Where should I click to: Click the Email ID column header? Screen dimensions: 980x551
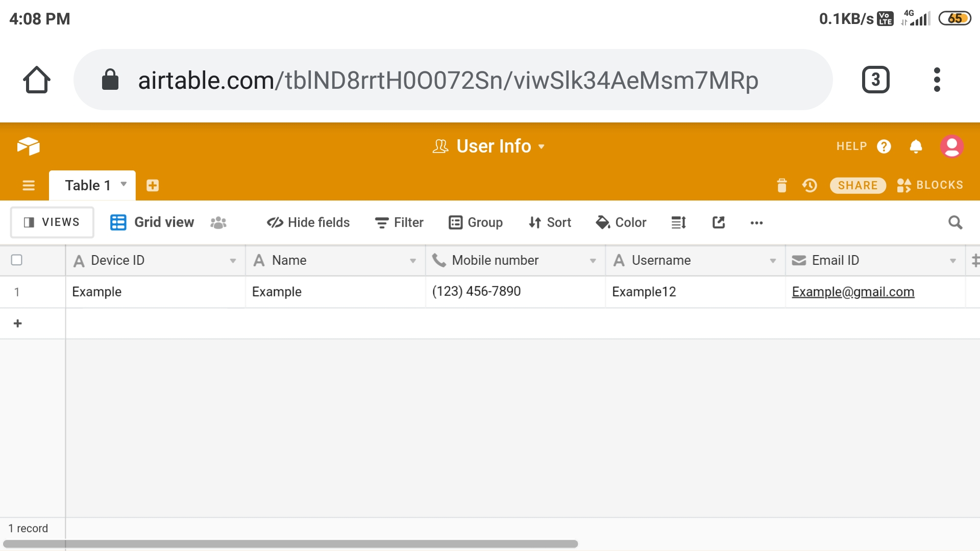pos(875,261)
